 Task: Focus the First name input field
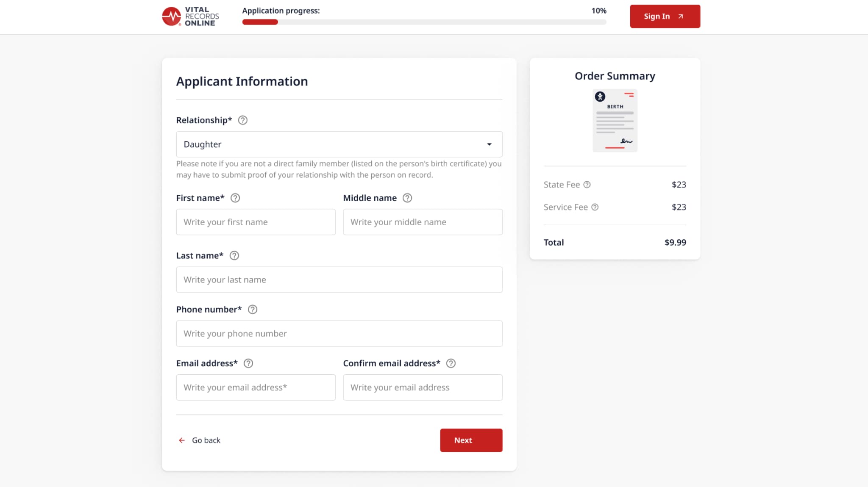pyautogui.click(x=256, y=222)
